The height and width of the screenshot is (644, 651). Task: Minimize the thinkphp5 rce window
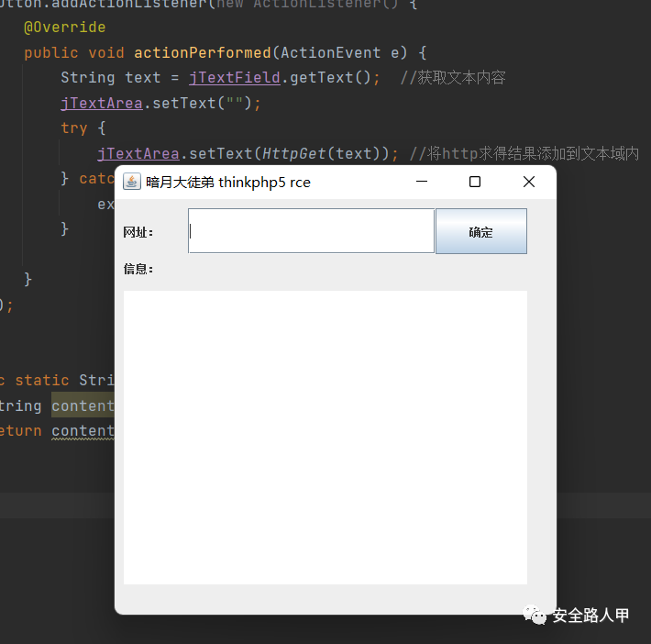pyautogui.click(x=422, y=182)
